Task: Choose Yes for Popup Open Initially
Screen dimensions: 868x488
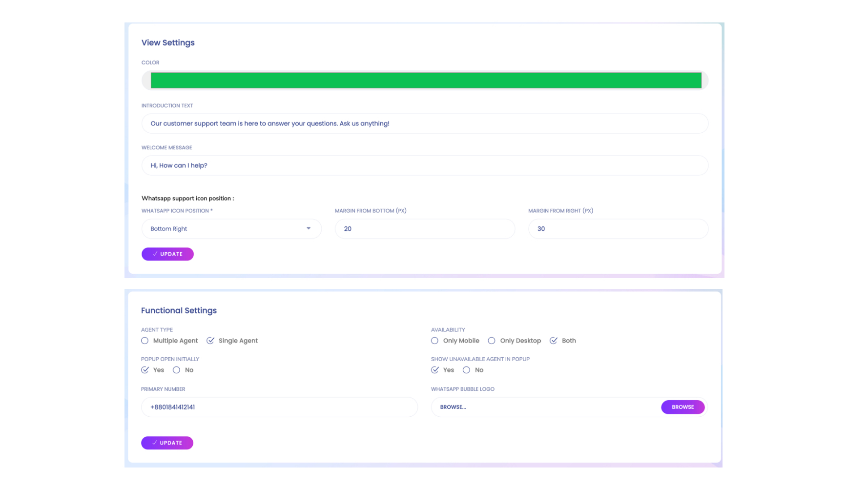Action: pyautogui.click(x=145, y=370)
